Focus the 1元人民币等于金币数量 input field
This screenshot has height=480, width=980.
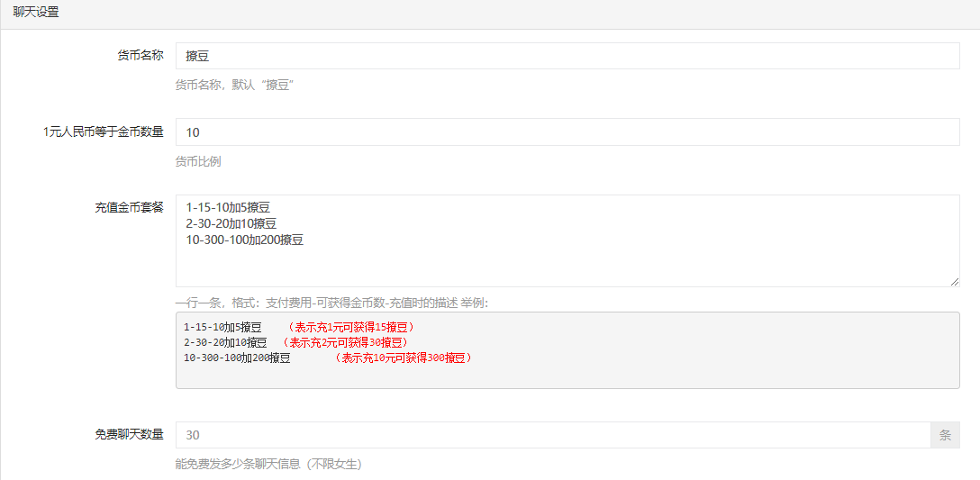(x=567, y=131)
